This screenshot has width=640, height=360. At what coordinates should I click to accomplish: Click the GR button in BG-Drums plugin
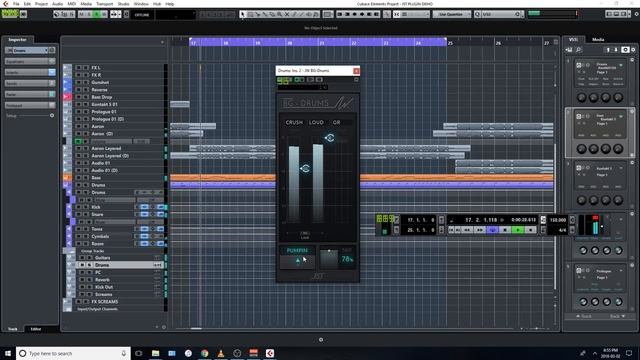coord(337,122)
